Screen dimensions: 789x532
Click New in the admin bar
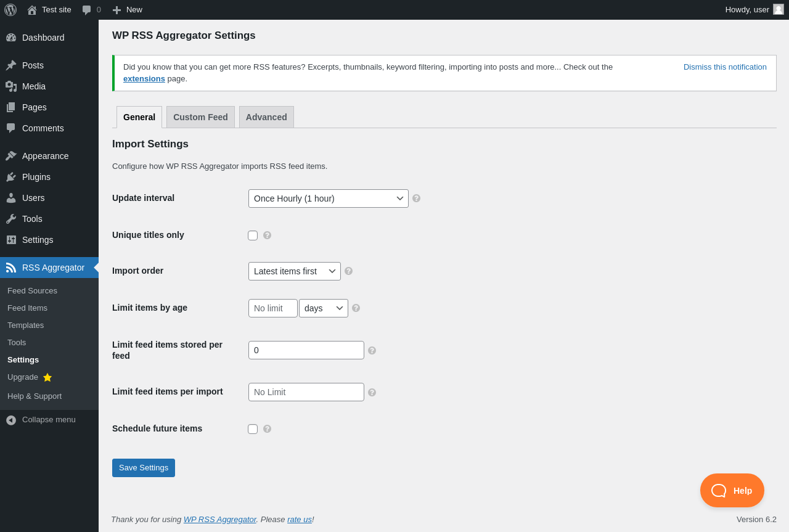click(134, 10)
